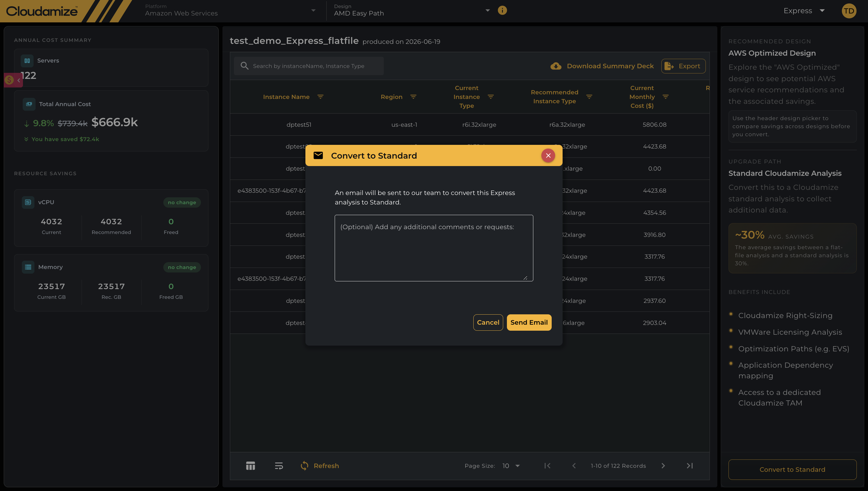
Task: Click the $666.9k total cost value
Action: click(x=115, y=122)
